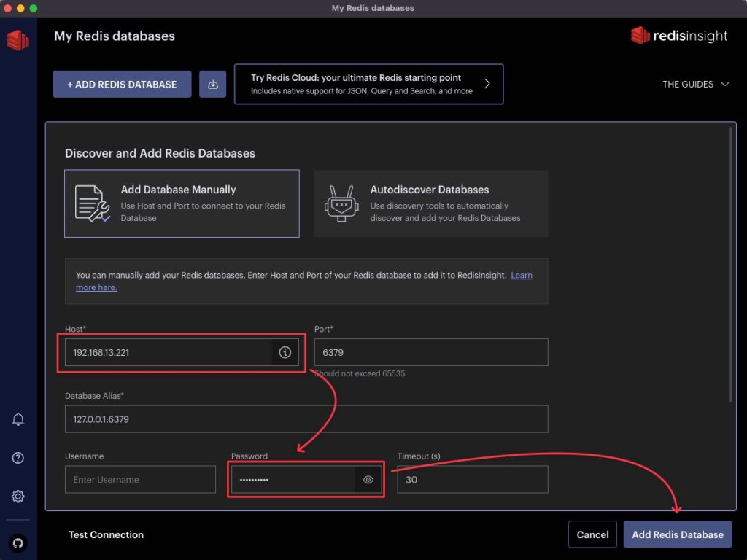Focus the Username input field
The image size is (747, 560).
[141, 480]
